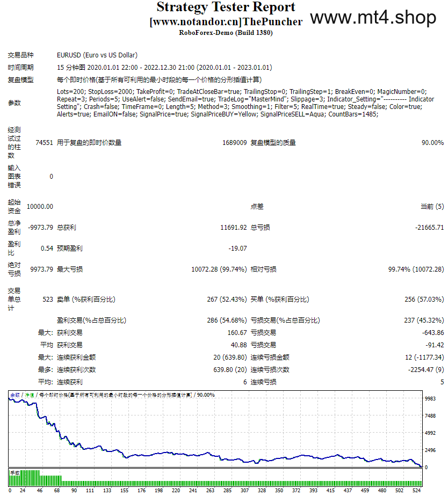Screen dimensions: 448x496
Task: Select the spread value 当前 (5)
Action: (432, 207)
